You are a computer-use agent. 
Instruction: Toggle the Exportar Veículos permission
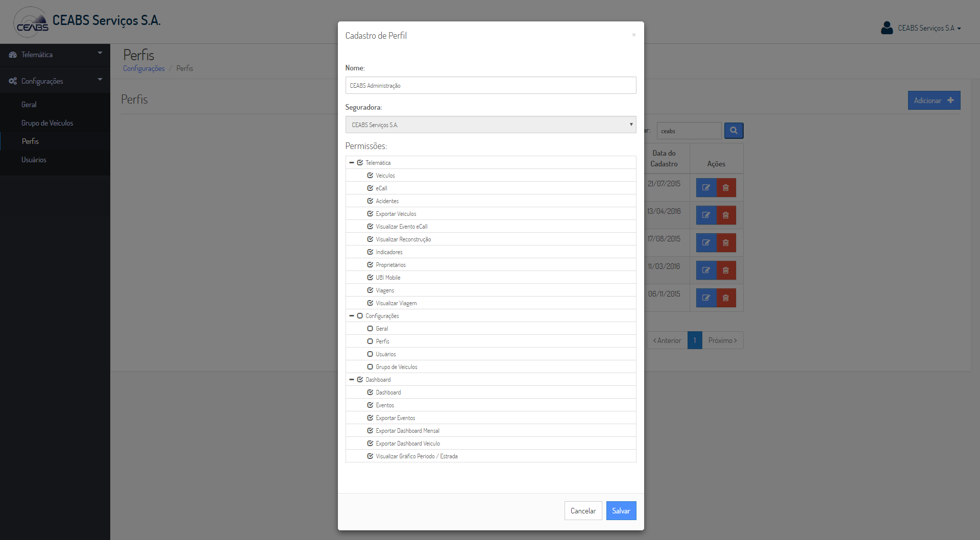(370, 213)
